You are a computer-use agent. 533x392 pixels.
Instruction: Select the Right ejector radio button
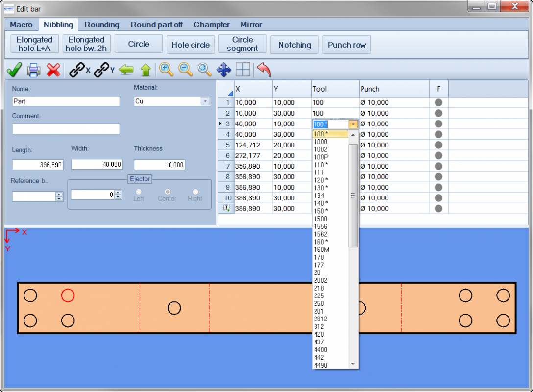(195, 192)
